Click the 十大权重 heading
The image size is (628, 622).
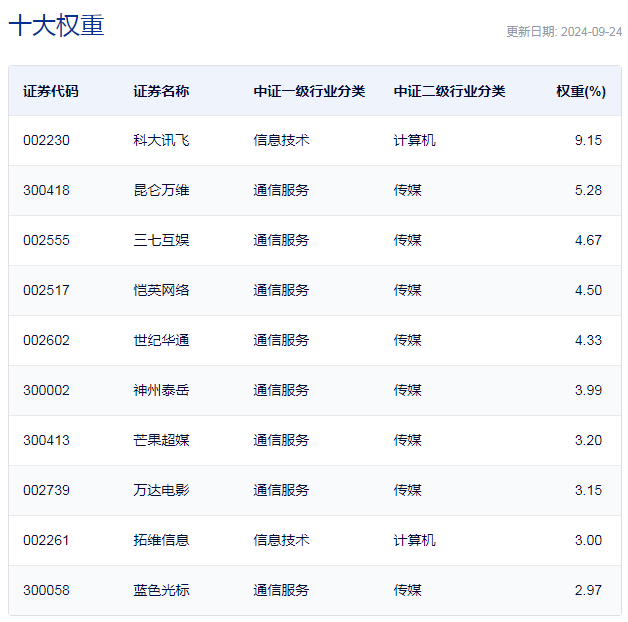[56, 26]
